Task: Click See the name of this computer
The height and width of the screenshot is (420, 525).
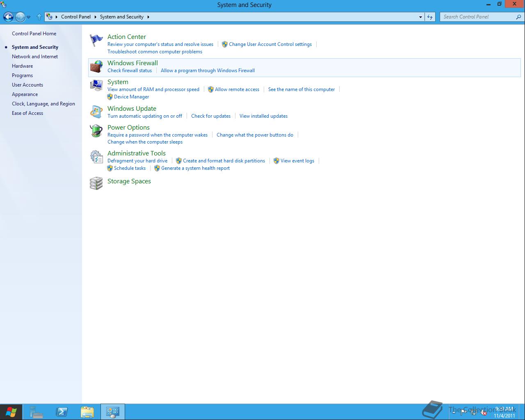Action: pos(301,89)
